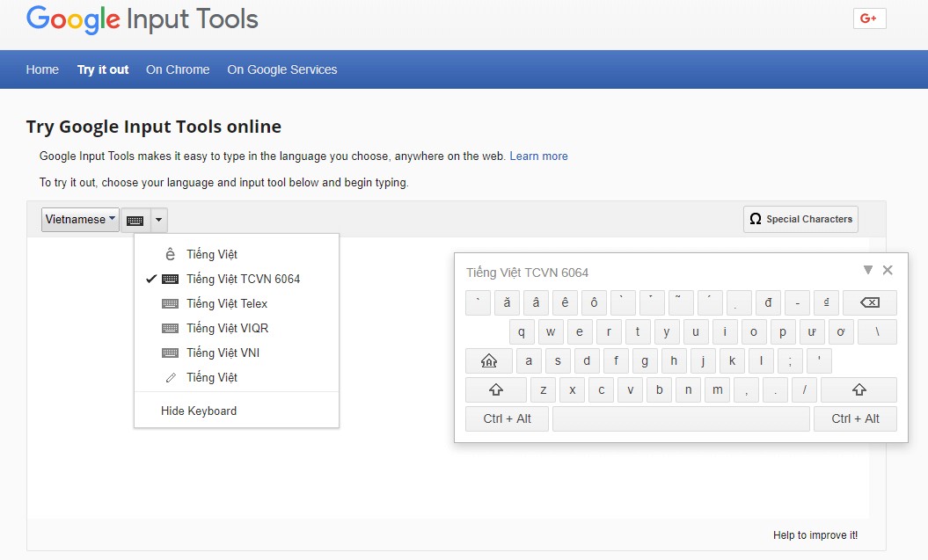
Task: Open the Vietnamese language dropdown
Action: point(79,219)
